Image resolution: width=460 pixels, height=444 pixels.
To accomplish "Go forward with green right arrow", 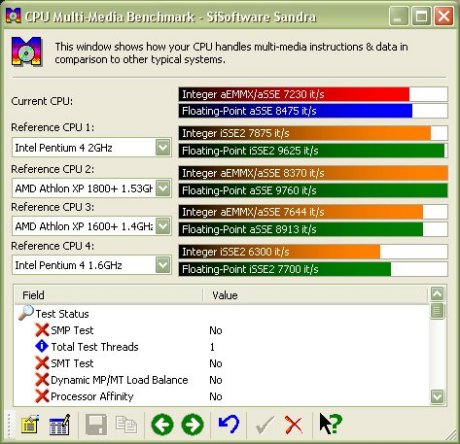I will [193, 424].
